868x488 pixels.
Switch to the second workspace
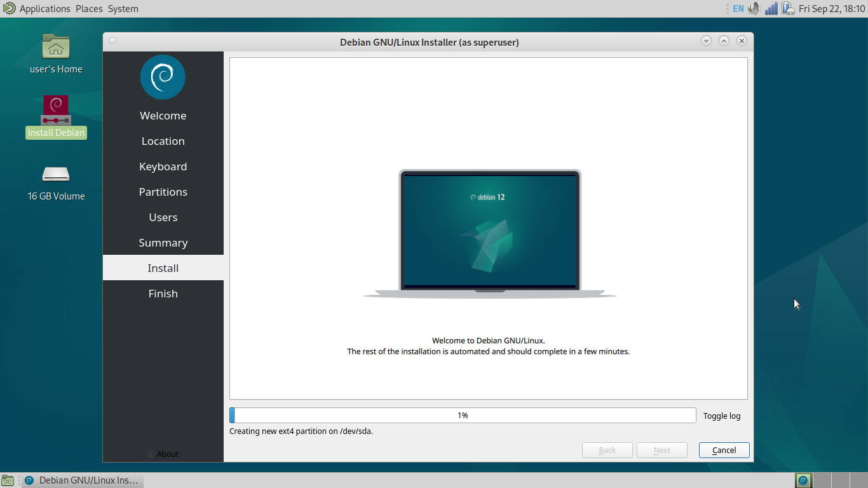pos(822,480)
